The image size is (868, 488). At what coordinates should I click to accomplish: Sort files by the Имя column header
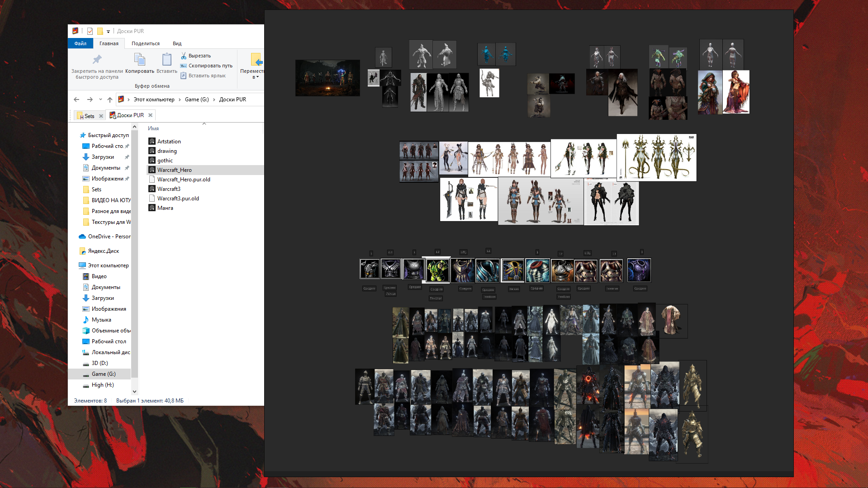[153, 128]
